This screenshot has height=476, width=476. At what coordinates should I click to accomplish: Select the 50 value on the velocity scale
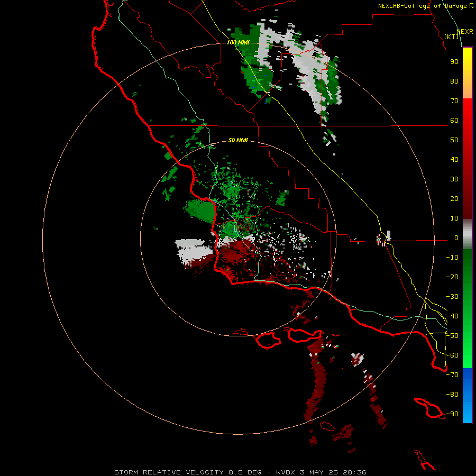(x=454, y=140)
